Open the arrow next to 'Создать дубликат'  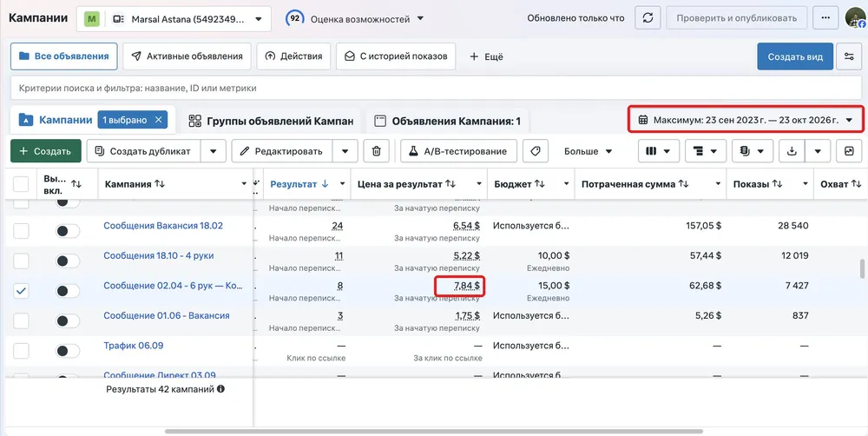pyautogui.click(x=214, y=150)
